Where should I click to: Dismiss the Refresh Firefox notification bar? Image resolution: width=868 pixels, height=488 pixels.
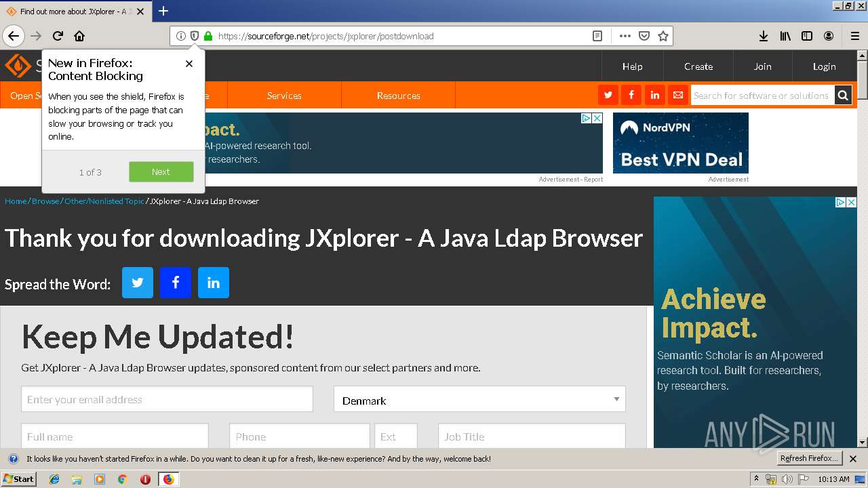853,459
